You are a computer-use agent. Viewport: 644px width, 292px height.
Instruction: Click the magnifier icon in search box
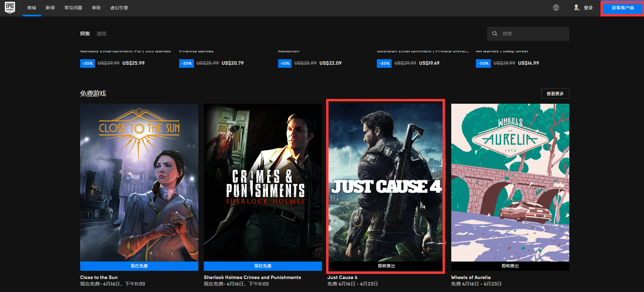(495, 34)
